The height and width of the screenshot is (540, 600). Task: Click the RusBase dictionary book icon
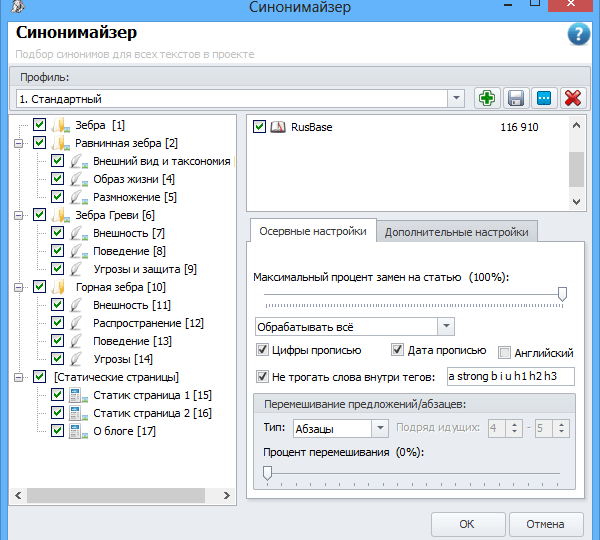pyautogui.click(x=278, y=127)
